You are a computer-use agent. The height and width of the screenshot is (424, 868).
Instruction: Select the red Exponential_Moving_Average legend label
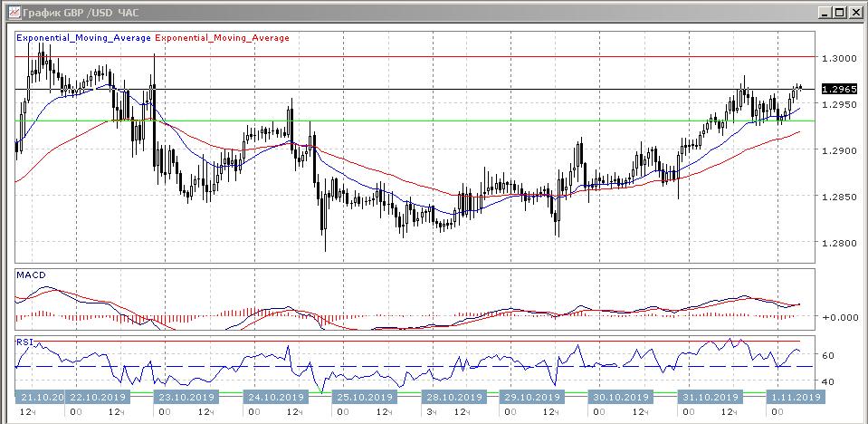coord(223,38)
